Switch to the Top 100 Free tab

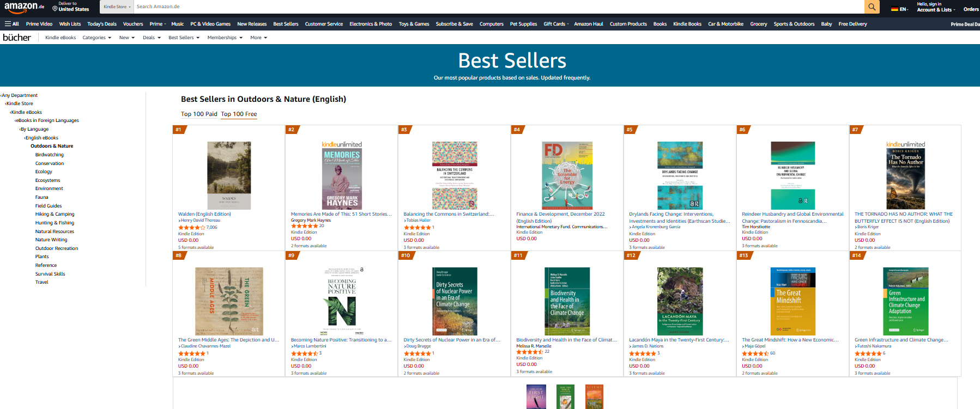pos(239,114)
